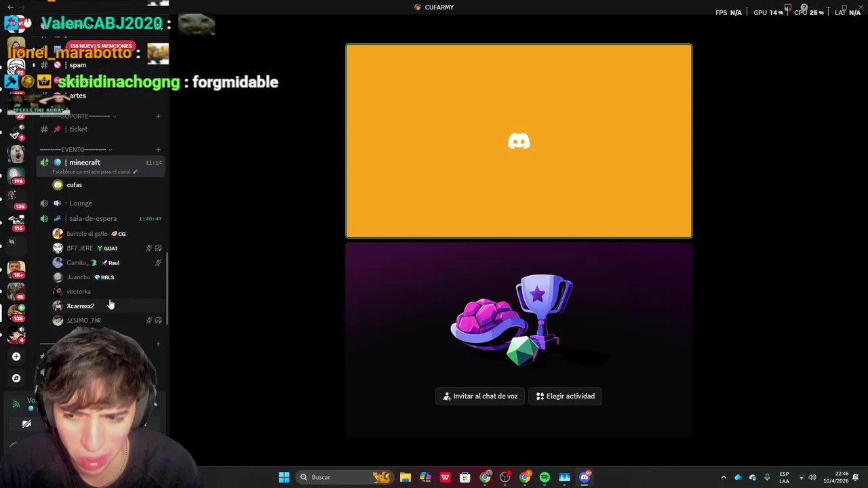Open volume control in tray
Screen dimensions: 868x488
point(812,477)
